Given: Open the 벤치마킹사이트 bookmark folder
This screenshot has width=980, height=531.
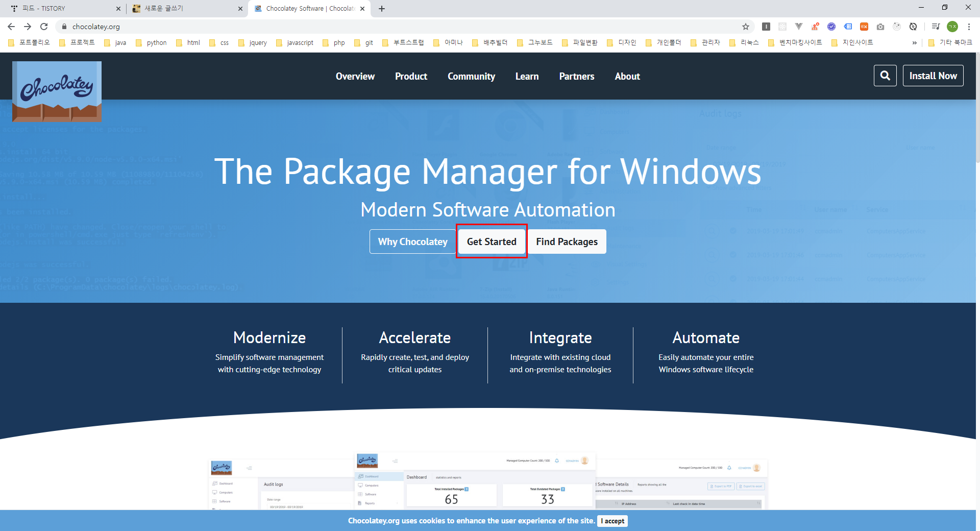Looking at the screenshot, I should point(795,43).
